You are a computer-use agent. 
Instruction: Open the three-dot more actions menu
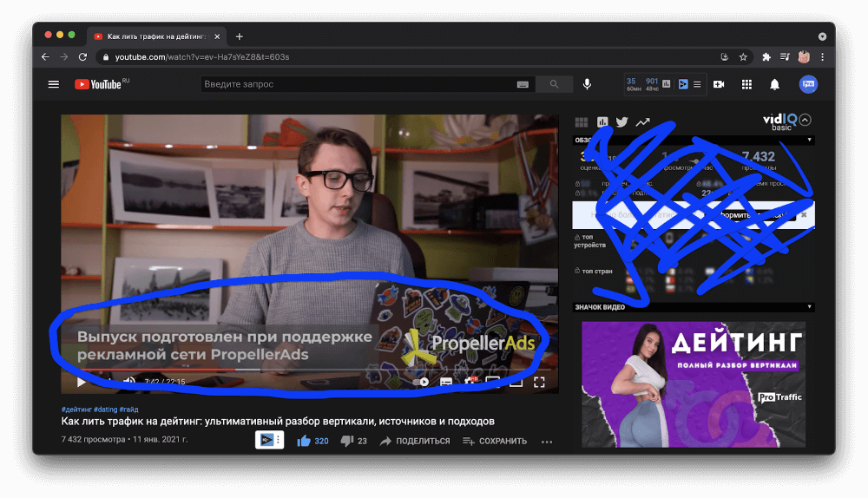(547, 441)
